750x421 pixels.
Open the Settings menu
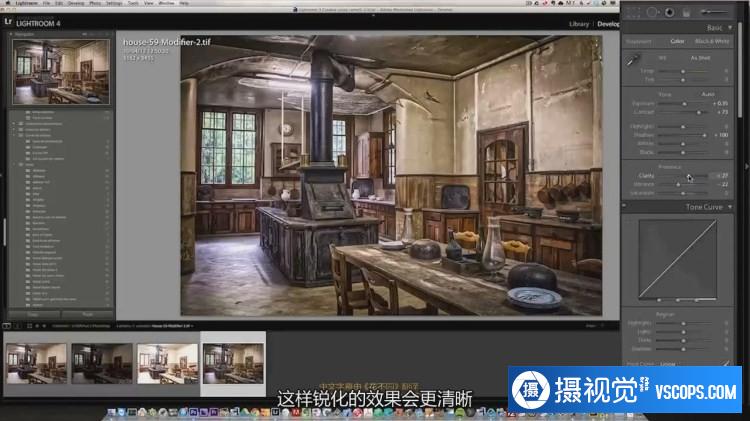point(114,3)
